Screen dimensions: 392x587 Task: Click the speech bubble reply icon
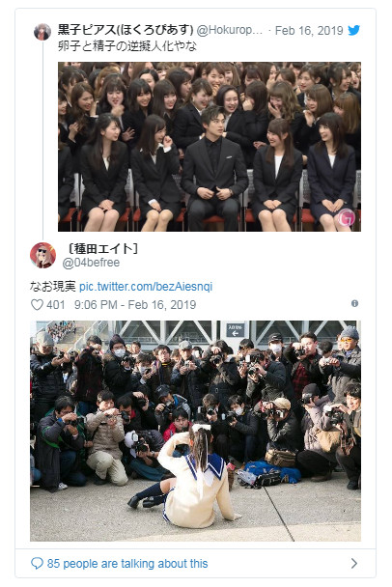(37, 563)
